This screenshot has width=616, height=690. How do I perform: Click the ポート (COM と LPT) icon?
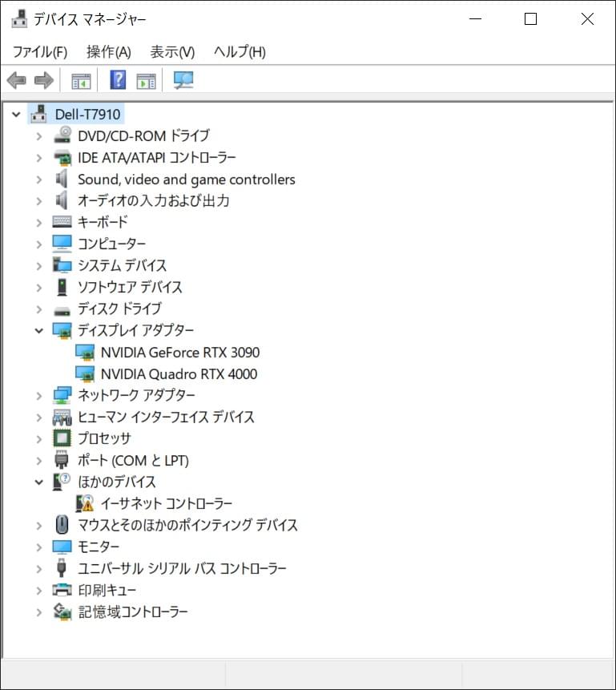pos(62,460)
